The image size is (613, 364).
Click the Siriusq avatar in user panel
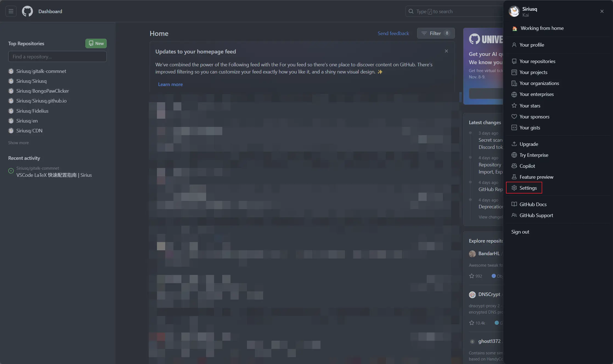point(514,12)
